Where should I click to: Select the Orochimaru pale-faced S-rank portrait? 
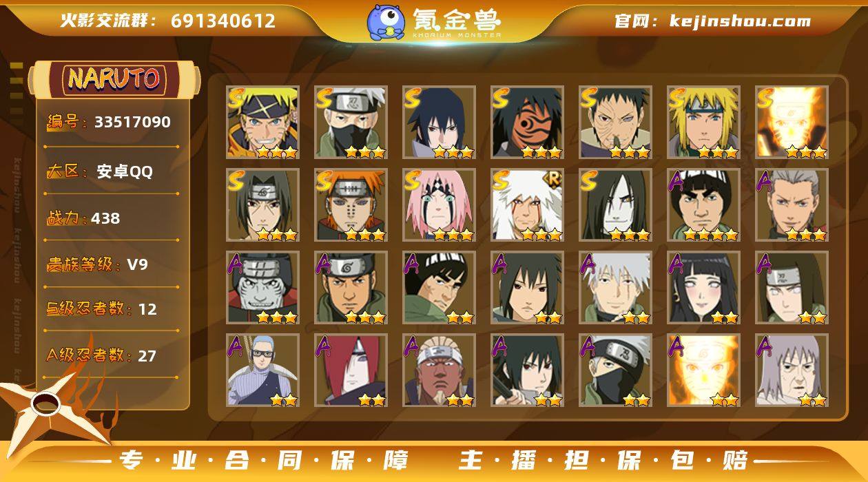615,205
